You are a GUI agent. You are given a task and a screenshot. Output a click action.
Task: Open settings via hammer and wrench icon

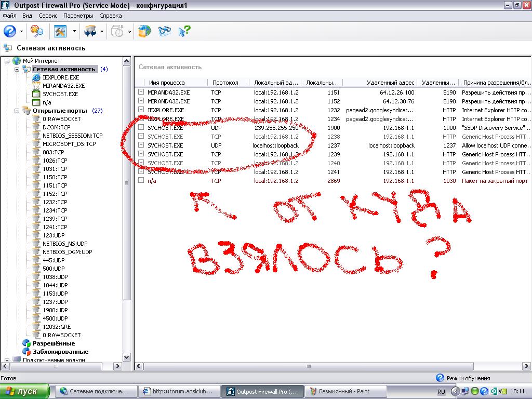coord(61,31)
